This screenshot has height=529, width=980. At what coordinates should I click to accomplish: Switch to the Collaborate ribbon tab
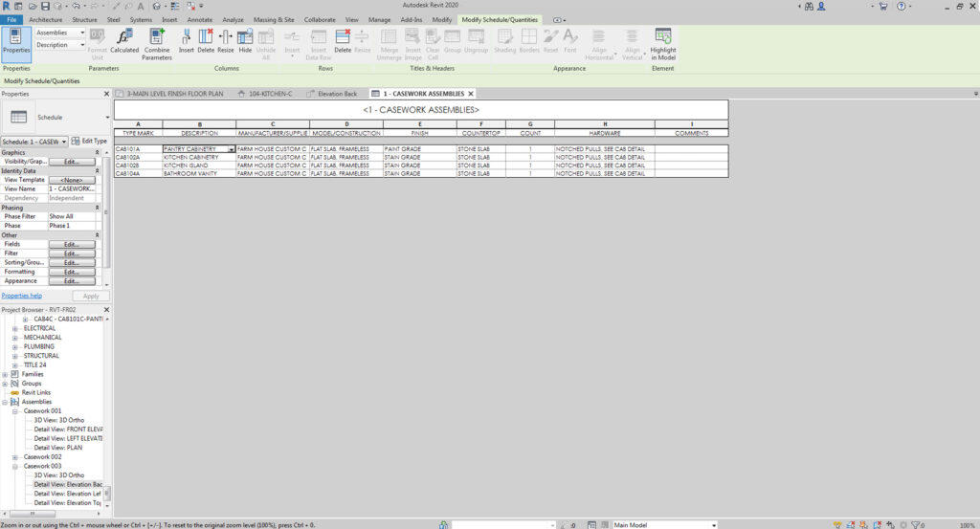pos(320,20)
